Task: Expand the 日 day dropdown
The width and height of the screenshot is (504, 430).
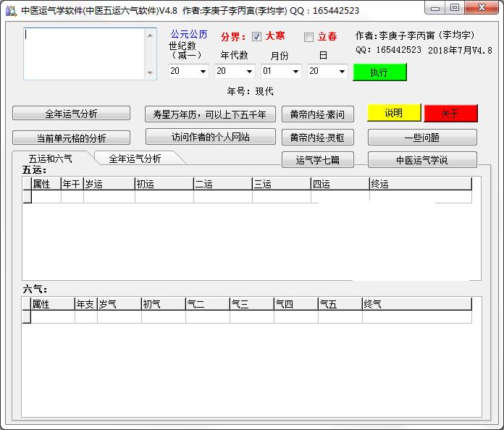Action: 342,72
